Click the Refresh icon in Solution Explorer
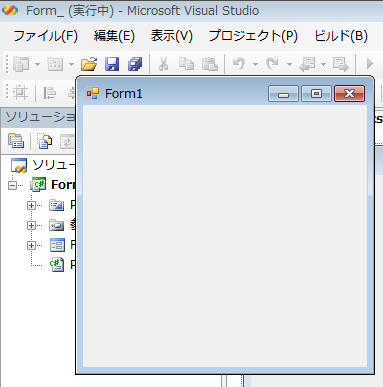Viewport: 383px width, 387px height. tap(67, 142)
